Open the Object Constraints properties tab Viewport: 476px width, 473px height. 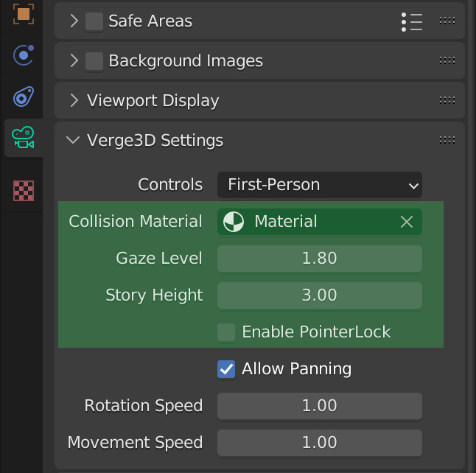(x=24, y=97)
